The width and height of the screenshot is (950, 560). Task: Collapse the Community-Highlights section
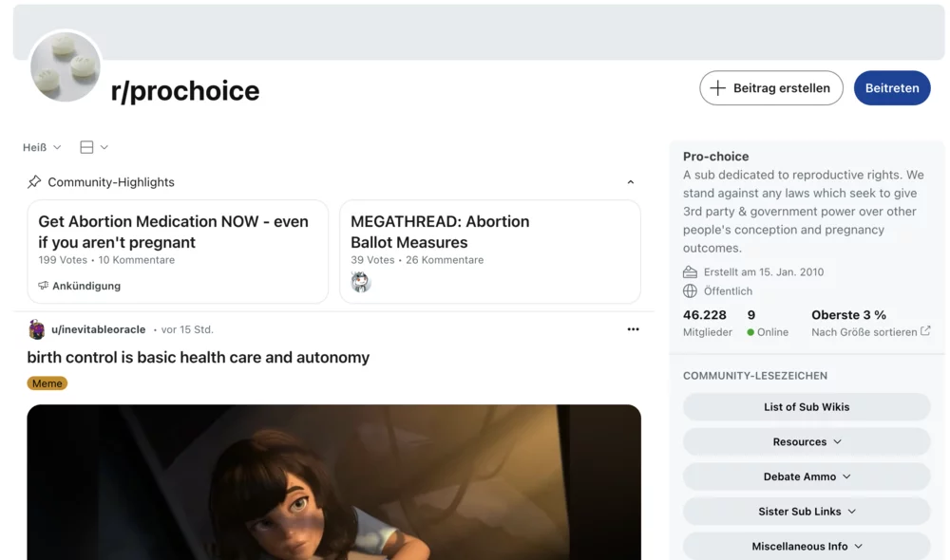point(630,181)
